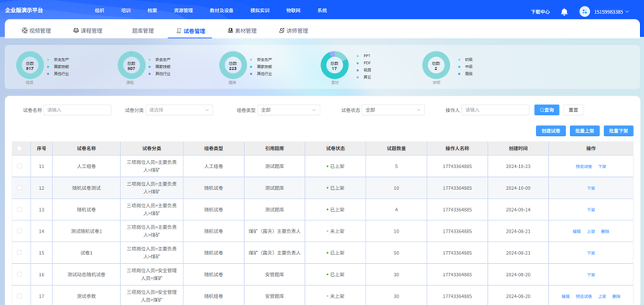Image resolution: width=644 pixels, height=305 pixels.
Task: Click the 创建时间 column header
Action: coord(518,149)
